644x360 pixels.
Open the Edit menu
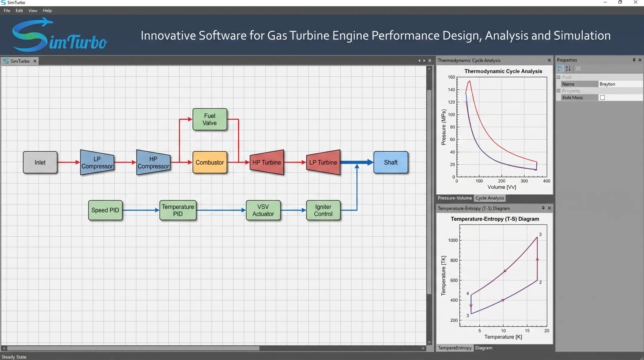coord(19,10)
